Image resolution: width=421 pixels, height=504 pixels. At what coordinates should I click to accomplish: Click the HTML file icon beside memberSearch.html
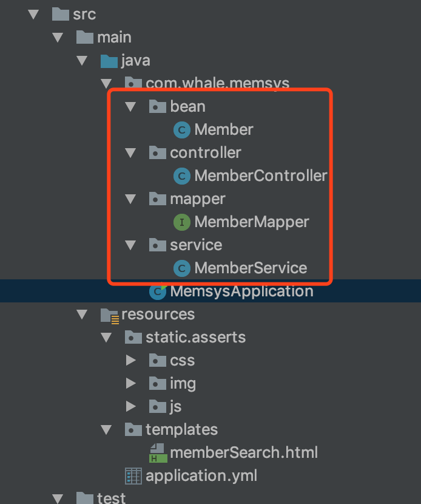pyautogui.click(x=157, y=452)
